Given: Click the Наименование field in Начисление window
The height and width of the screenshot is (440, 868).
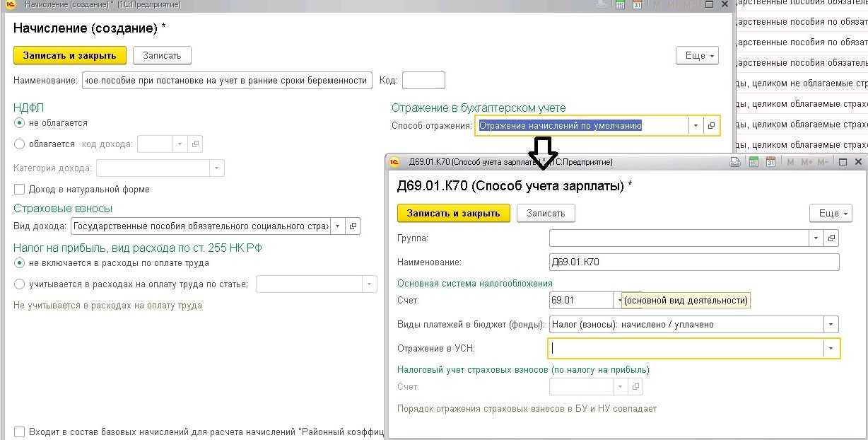Looking at the screenshot, I should tap(226, 81).
